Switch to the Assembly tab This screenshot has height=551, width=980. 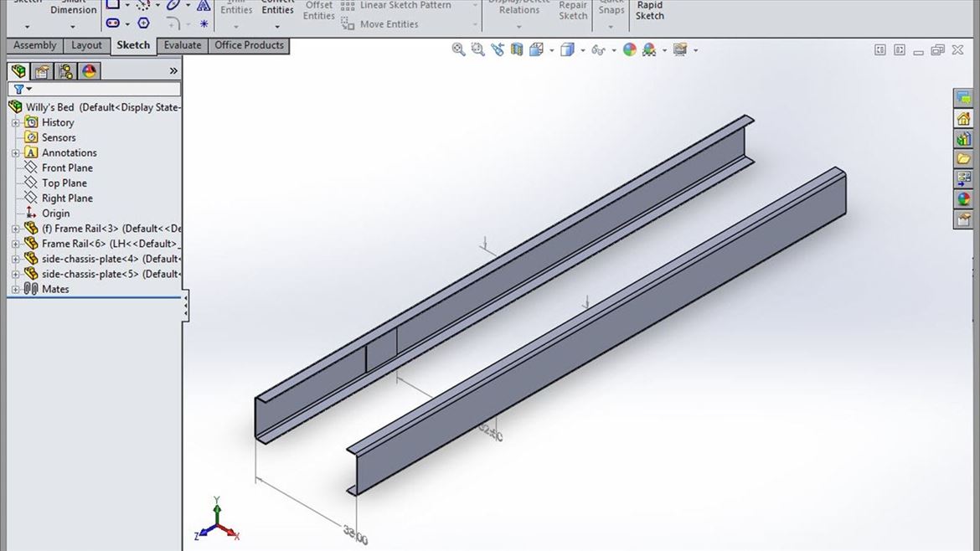coord(35,45)
